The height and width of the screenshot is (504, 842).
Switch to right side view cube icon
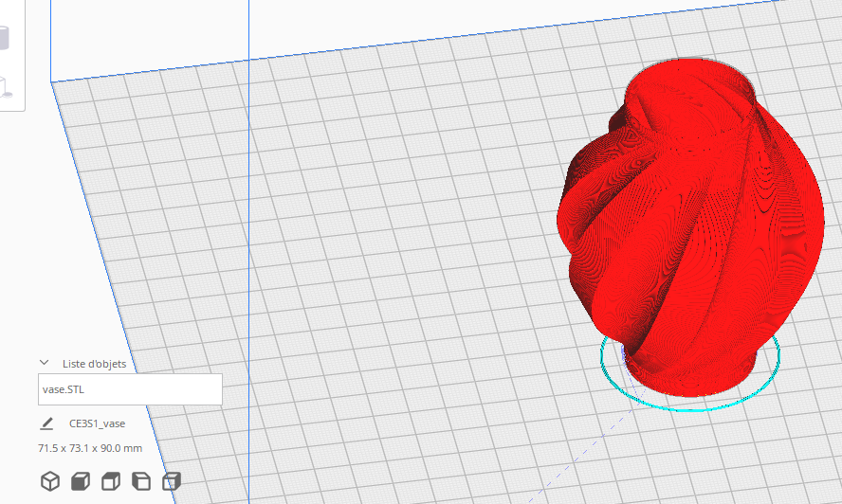point(172,481)
